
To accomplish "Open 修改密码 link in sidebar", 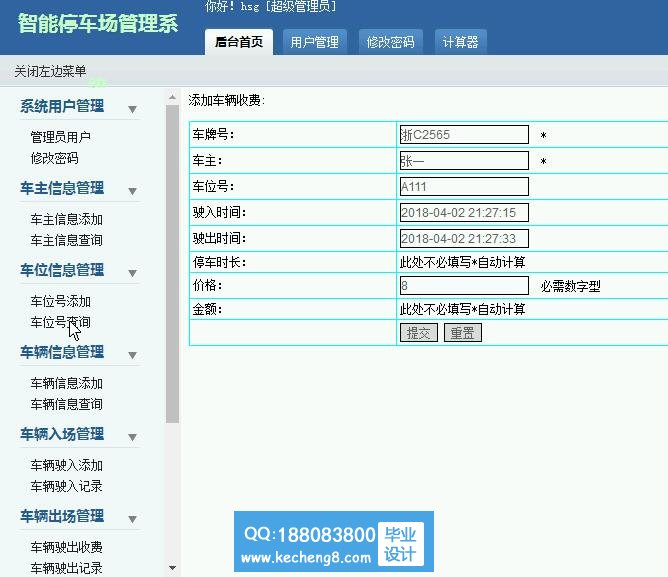I will click(x=55, y=159).
